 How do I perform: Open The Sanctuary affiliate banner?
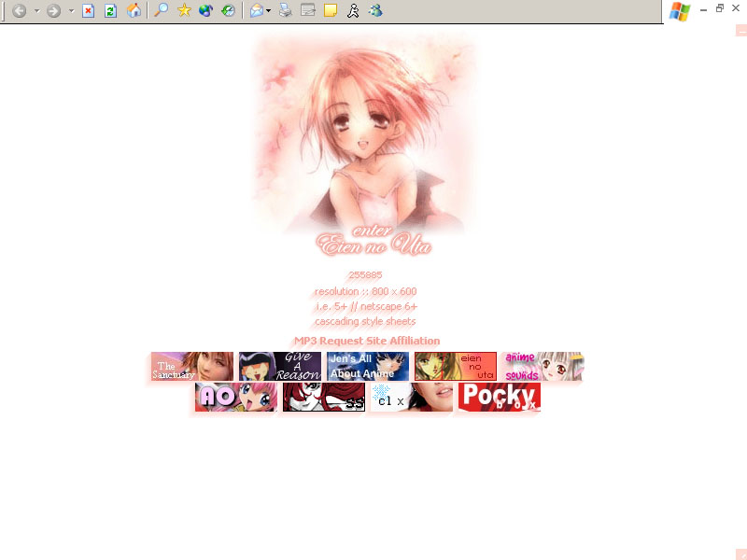tap(192, 367)
